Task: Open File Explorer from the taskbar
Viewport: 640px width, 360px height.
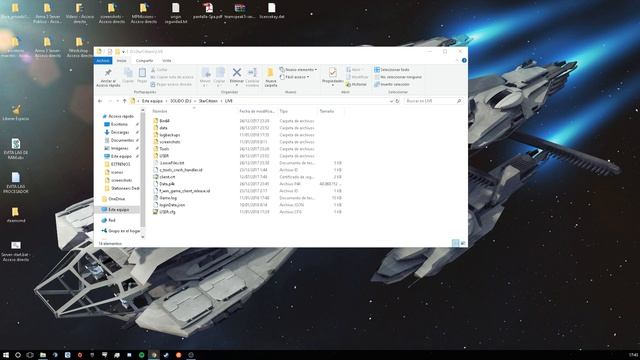Action: [x=42, y=355]
